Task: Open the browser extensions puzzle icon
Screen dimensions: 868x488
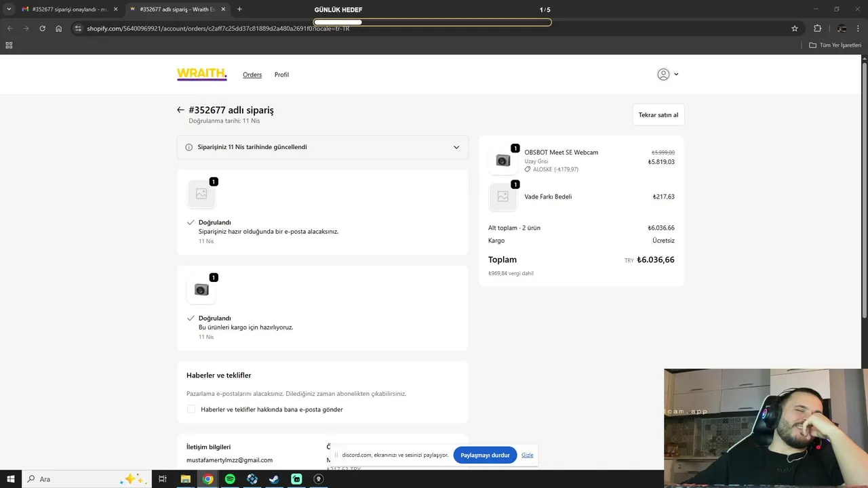Action: point(817,28)
